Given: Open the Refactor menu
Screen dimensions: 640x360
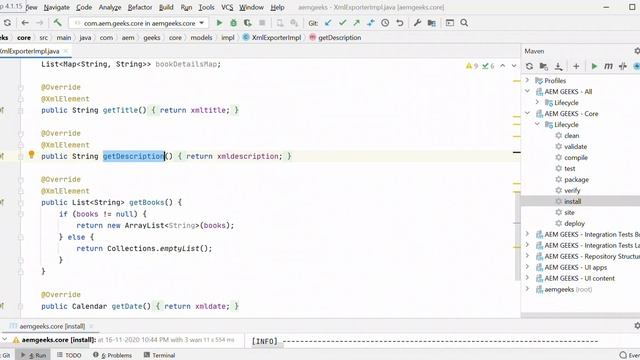Looking at the screenshot, I should point(140,7).
